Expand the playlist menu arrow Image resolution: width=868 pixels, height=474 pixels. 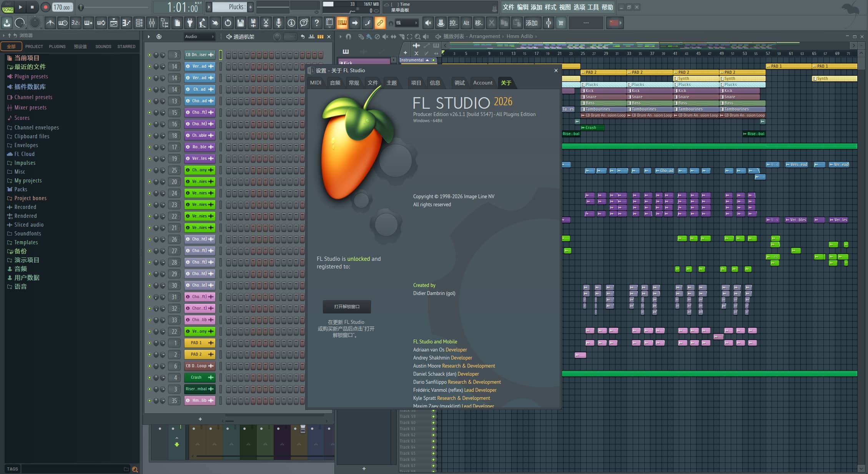[x=340, y=36]
